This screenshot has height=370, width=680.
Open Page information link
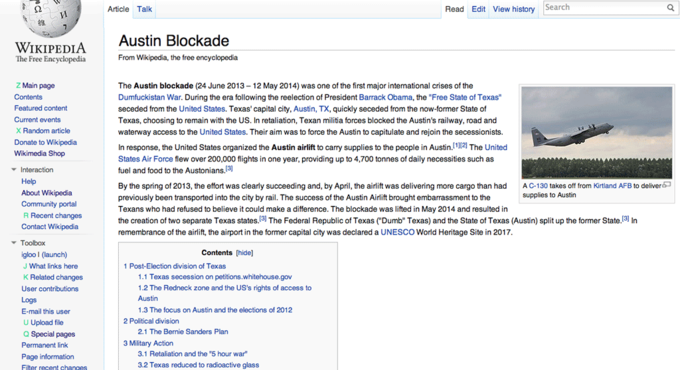[48, 357]
